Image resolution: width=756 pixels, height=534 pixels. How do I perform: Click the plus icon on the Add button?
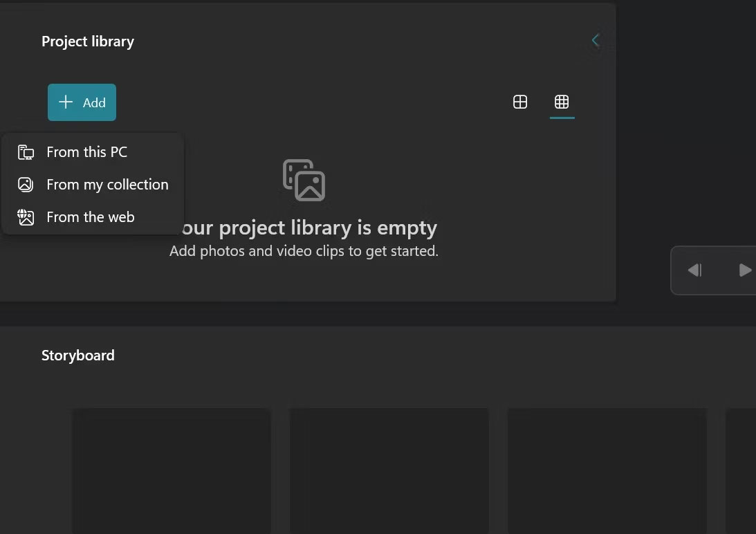point(64,102)
